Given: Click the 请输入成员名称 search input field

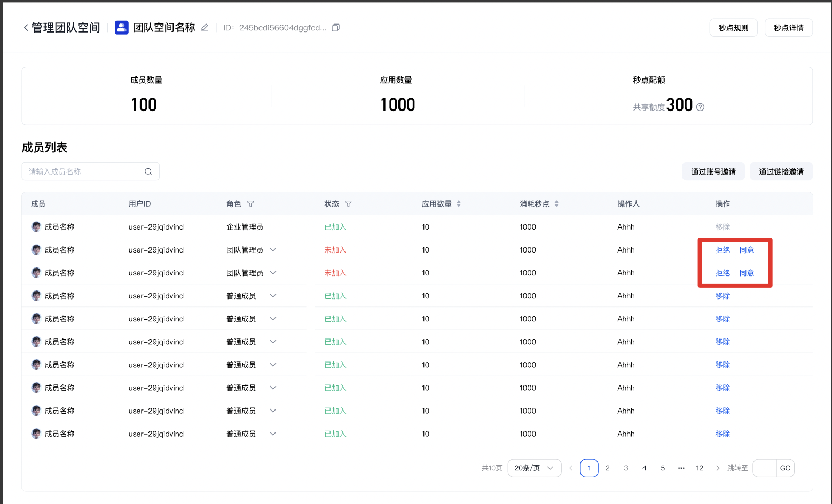Looking at the screenshot, I should (x=83, y=171).
